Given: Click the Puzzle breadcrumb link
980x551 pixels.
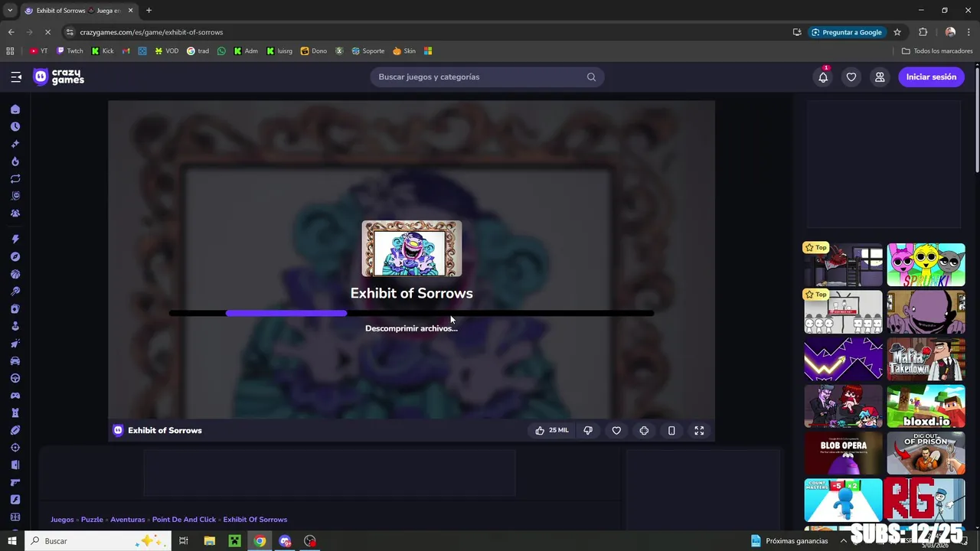Looking at the screenshot, I should (92, 520).
